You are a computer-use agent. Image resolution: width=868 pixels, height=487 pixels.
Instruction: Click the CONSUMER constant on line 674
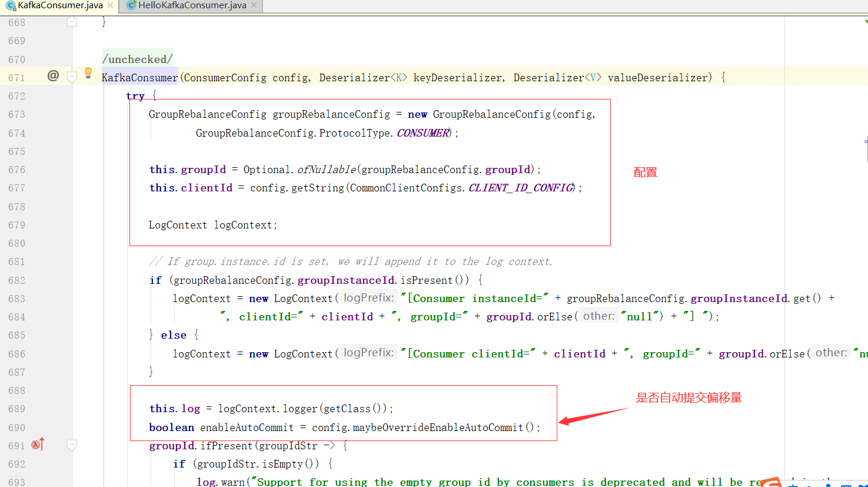pyautogui.click(x=423, y=133)
